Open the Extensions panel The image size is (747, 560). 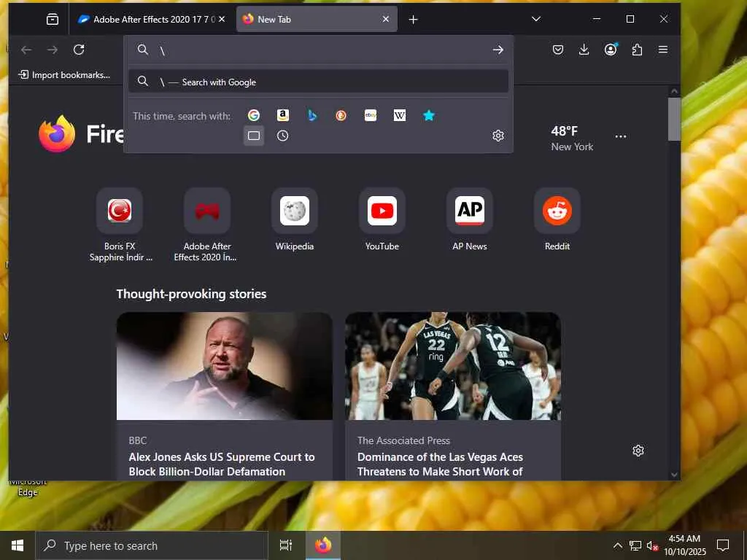[637, 50]
